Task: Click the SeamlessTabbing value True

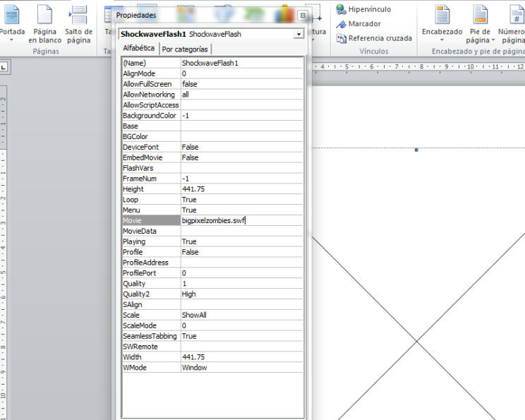Action: (x=241, y=336)
